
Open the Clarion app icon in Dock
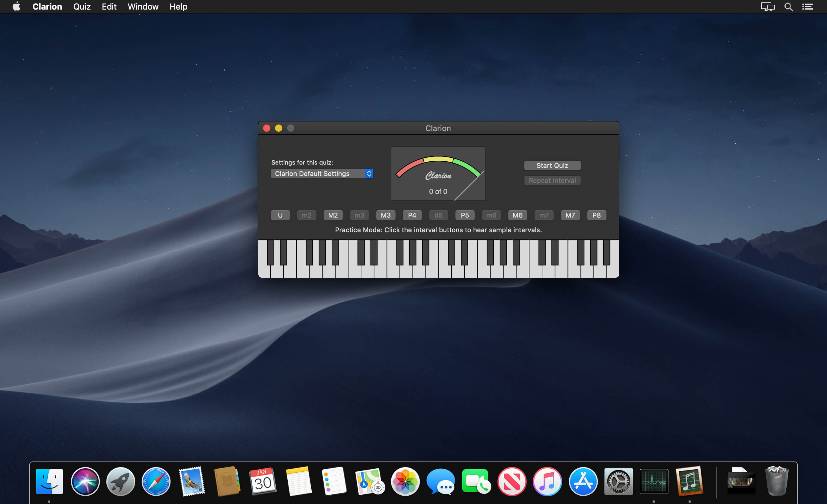689,482
